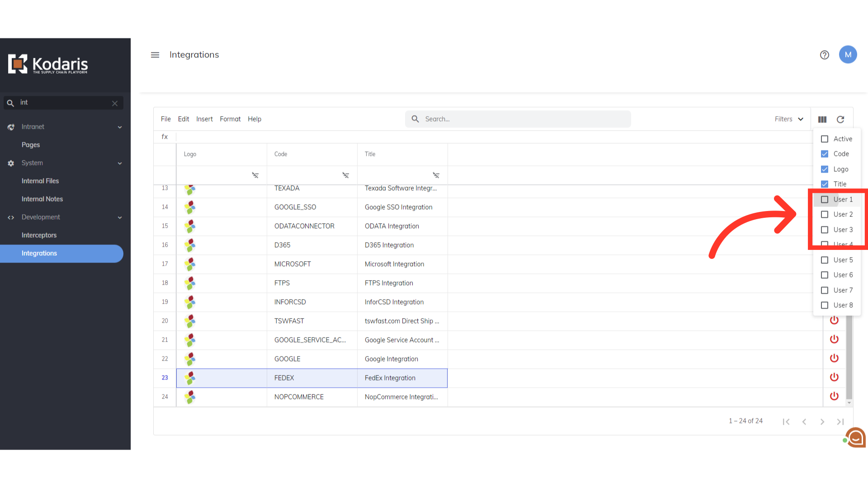This screenshot has width=868, height=488.
Task: Click the columns chooser icon
Action: [x=822, y=119]
